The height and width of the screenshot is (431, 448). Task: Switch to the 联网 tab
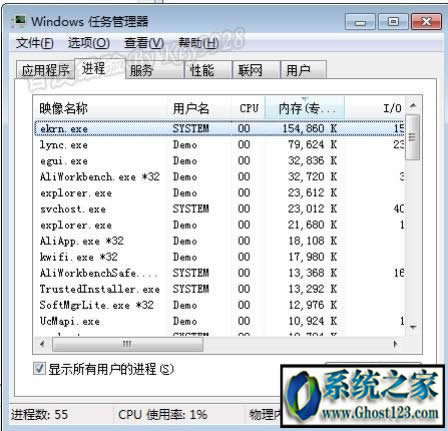tap(256, 70)
